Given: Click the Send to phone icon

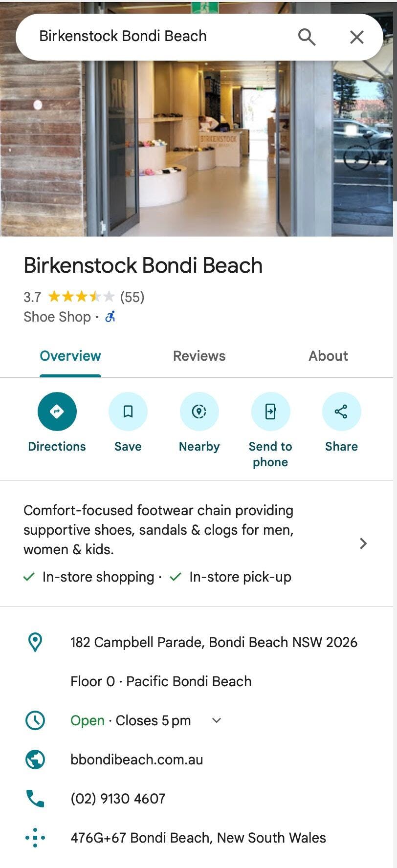Looking at the screenshot, I should tap(270, 412).
